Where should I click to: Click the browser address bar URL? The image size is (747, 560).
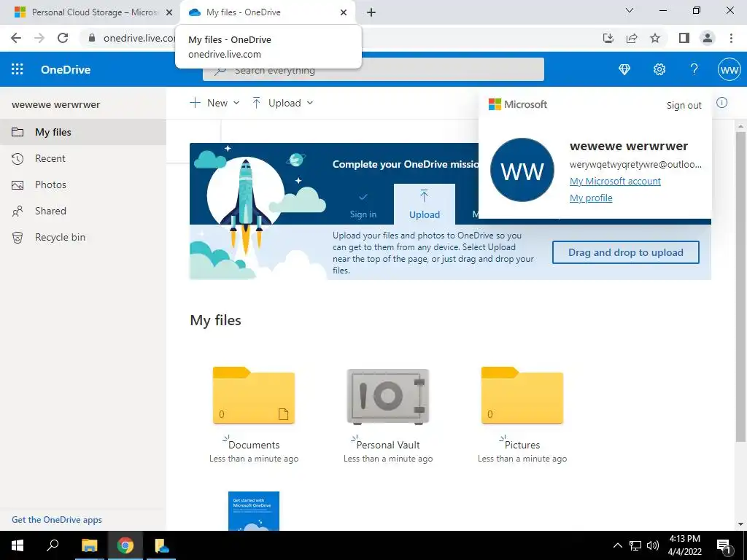(139, 38)
